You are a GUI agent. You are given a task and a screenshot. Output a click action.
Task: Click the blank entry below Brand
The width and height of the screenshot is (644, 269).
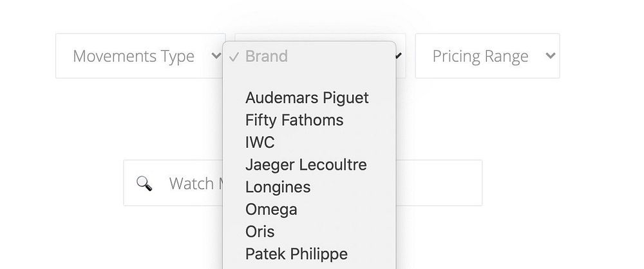(309, 77)
